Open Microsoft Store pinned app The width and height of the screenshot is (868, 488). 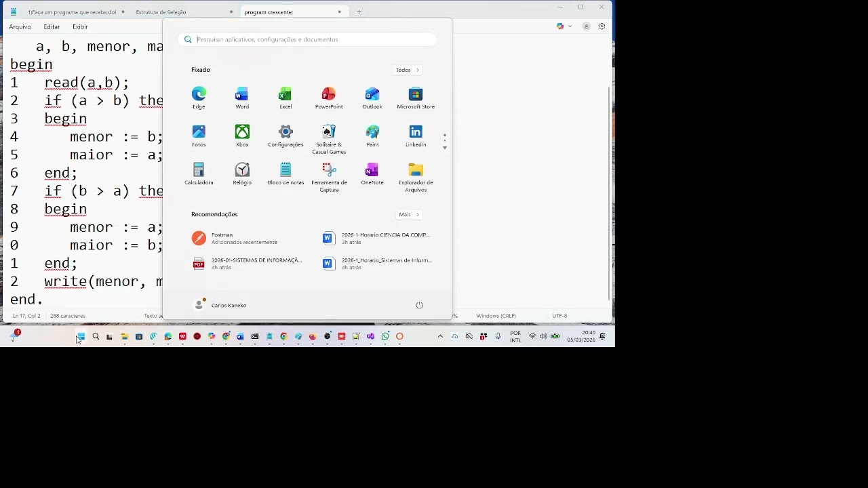pyautogui.click(x=416, y=98)
